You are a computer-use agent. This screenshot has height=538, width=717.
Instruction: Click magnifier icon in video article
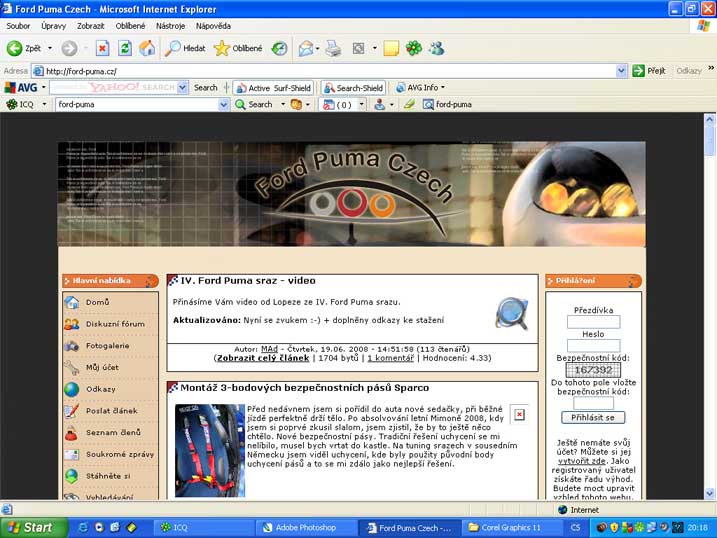pyautogui.click(x=512, y=313)
